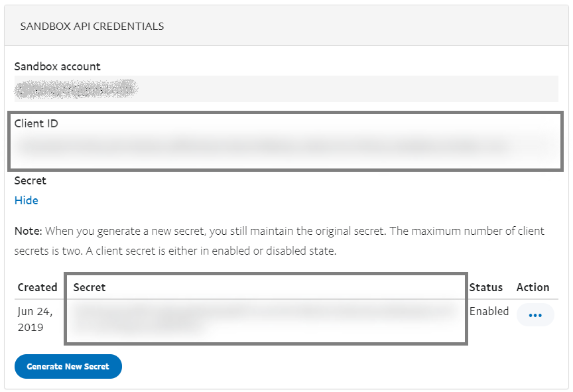
Task: Click the Client ID label
Action: point(36,123)
